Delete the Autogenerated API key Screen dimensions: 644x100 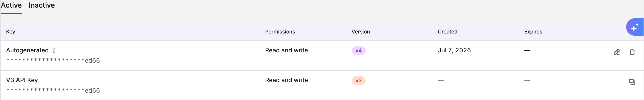point(632,52)
